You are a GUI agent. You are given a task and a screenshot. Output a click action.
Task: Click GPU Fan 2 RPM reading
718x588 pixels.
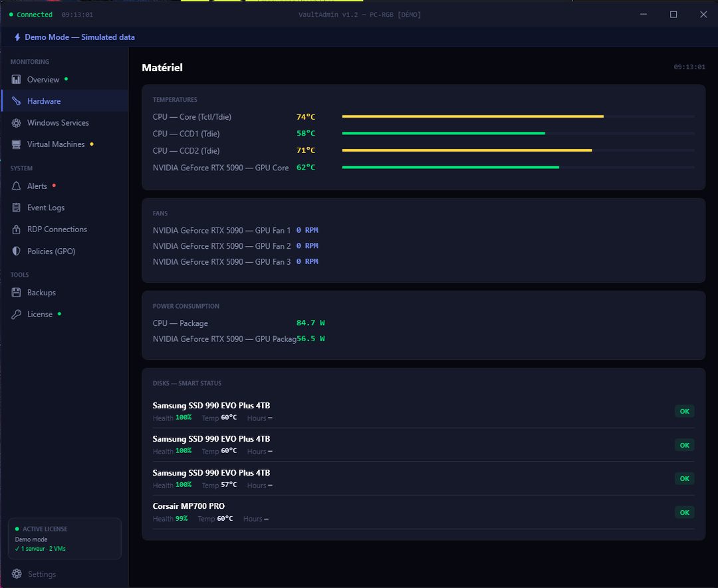coord(307,245)
